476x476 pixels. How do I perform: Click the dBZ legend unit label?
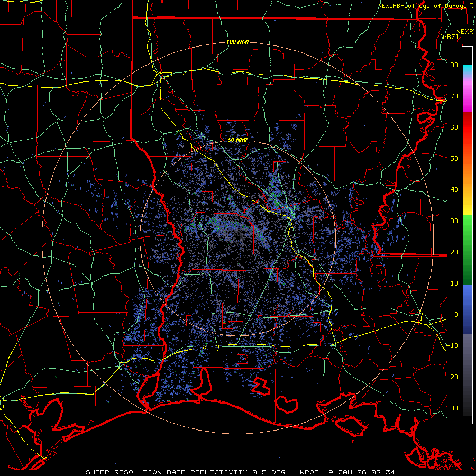(x=449, y=36)
